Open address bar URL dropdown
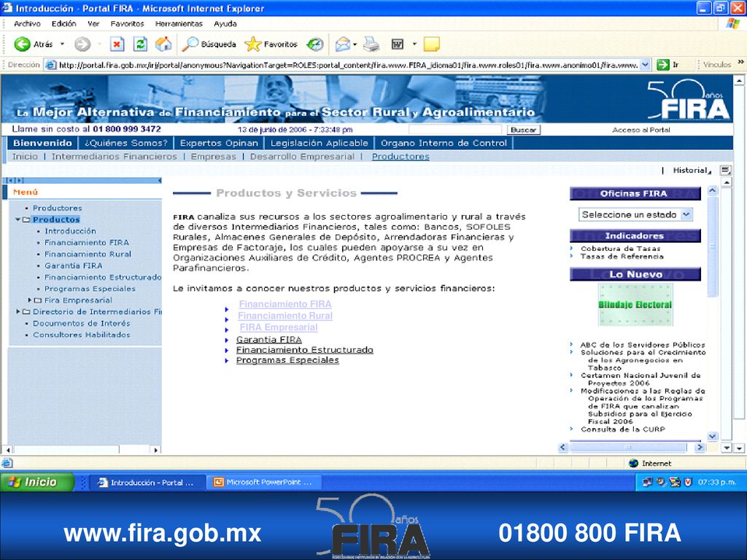Image resolution: width=747 pixels, height=560 pixels. click(645, 65)
